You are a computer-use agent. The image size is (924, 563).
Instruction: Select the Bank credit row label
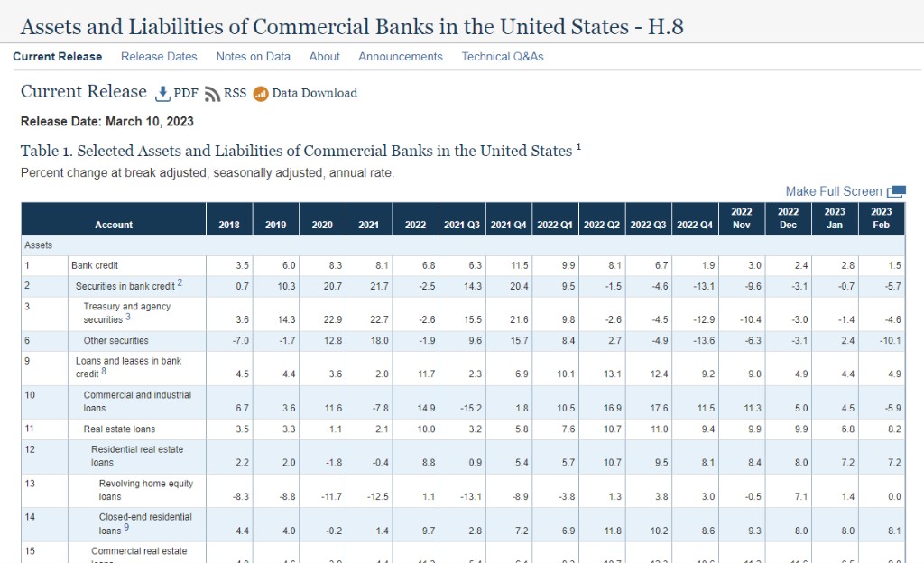95,266
